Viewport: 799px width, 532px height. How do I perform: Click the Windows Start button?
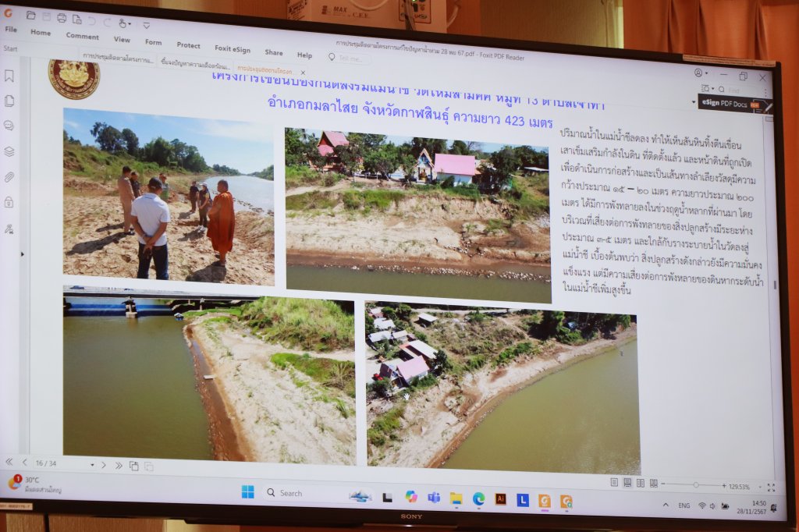click(247, 491)
